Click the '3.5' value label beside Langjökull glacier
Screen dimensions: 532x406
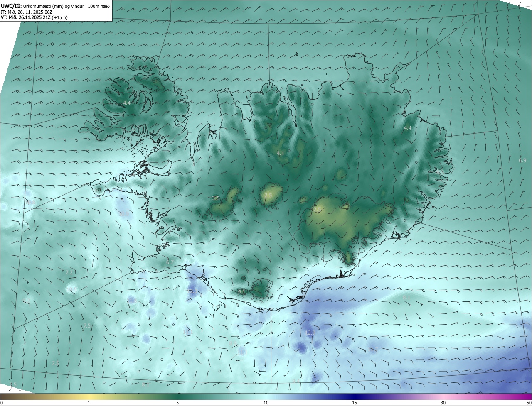[216, 198]
